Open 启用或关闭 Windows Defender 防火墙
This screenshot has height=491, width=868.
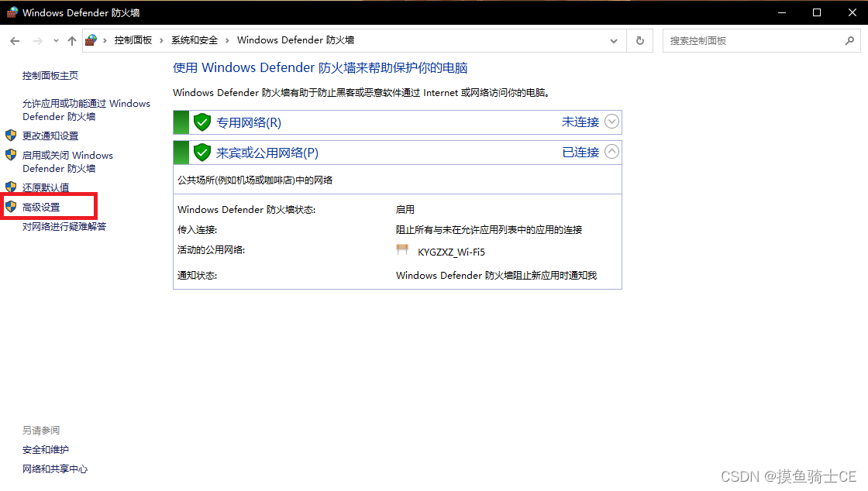[67, 161]
